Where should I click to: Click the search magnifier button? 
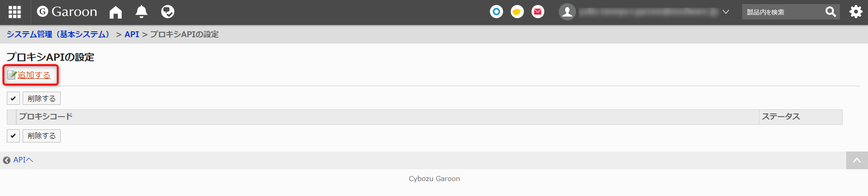point(831,12)
